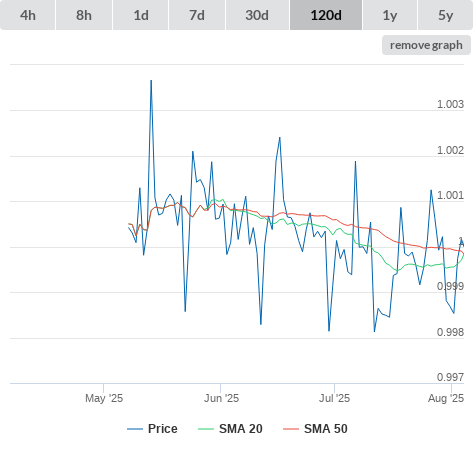Click the remove graph button

[426, 45]
